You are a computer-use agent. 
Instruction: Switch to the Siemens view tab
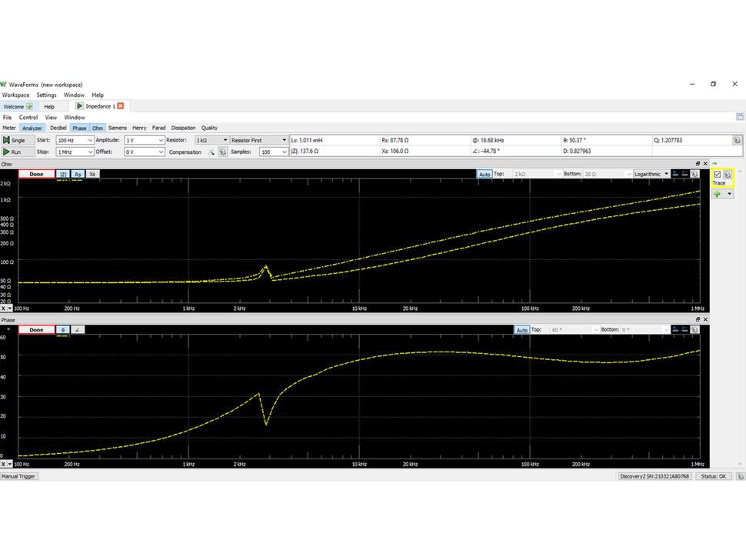coord(117,128)
